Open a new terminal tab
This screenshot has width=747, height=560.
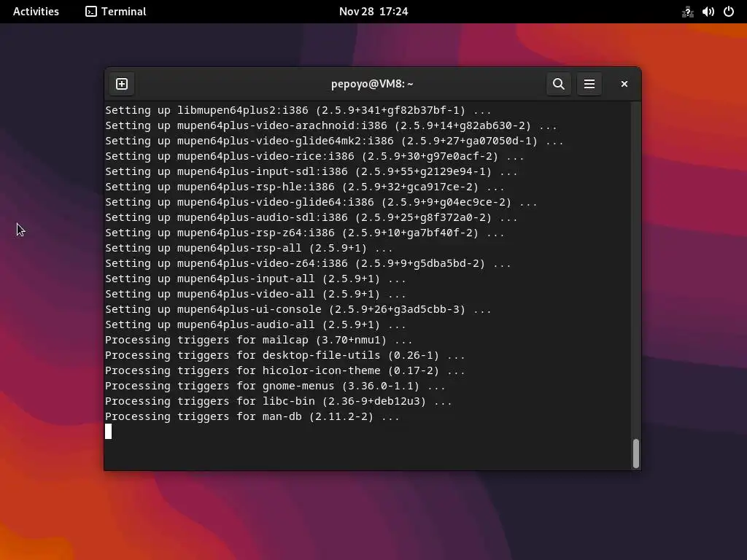click(122, 84)
